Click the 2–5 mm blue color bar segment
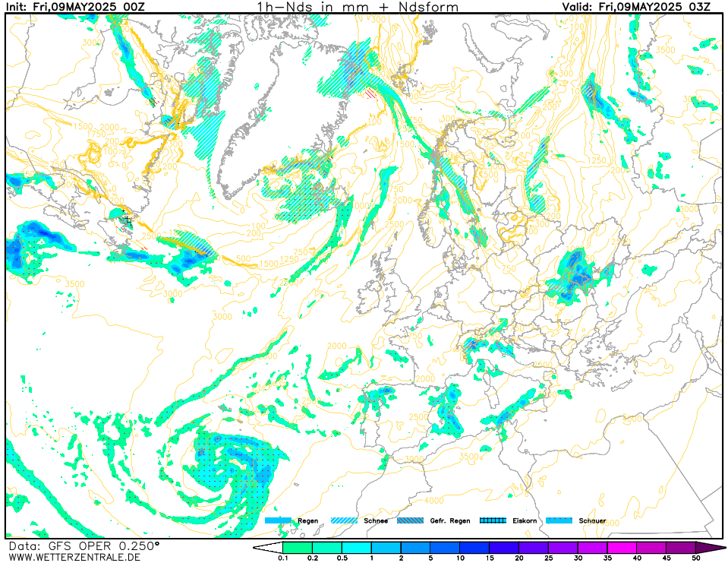The image size is (728, 563). pyautogui.click(x=415, y=547)
